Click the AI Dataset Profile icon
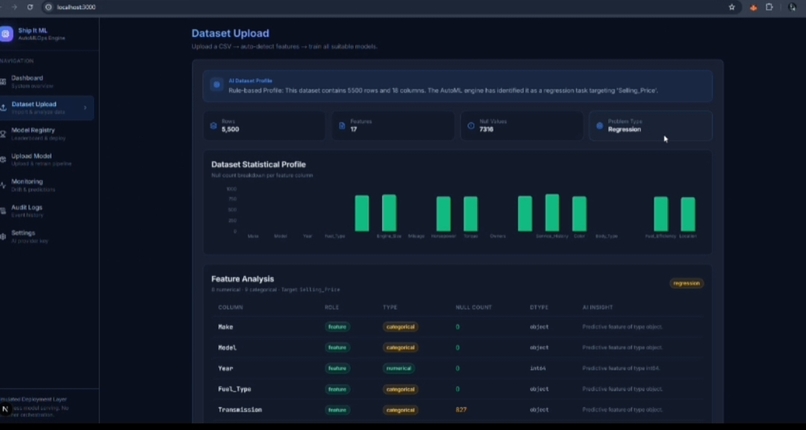The image size is (806, 430). (216, 85)
